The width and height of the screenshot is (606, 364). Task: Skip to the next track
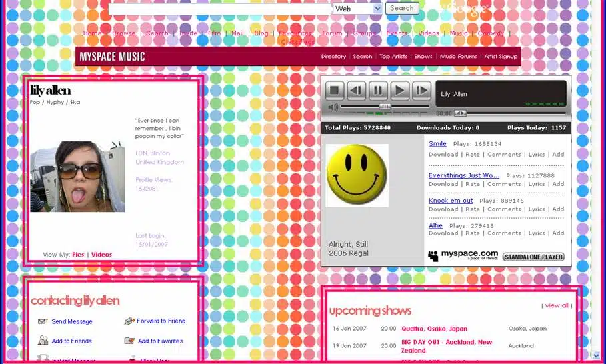click(421, 90)
